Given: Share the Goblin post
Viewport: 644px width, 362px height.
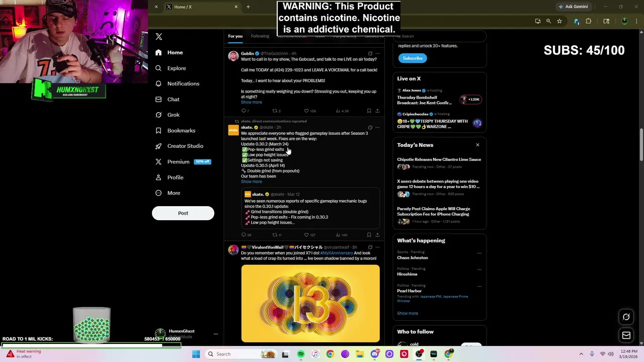Looking at the screenshot, I should 377,111.
